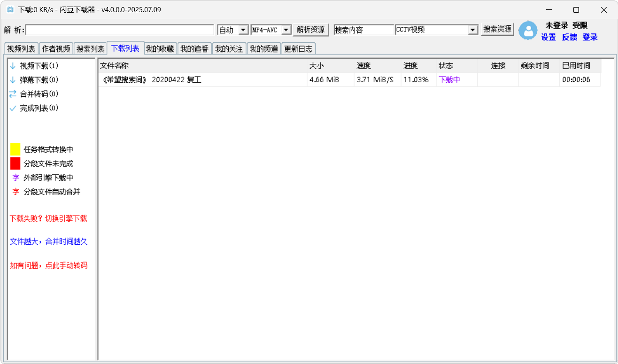Screen dimensions: 618x364
Task: Open the 我的收藏 tab
Action: 160,49
